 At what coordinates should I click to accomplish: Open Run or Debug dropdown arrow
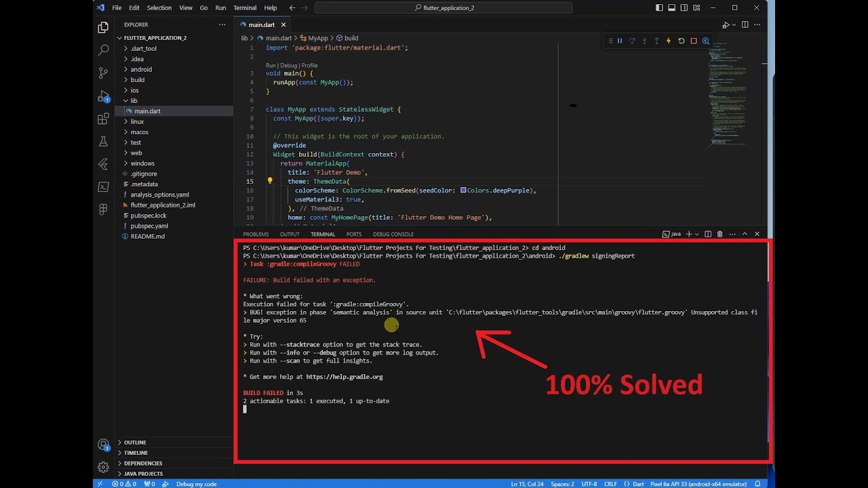click(733, 25)
